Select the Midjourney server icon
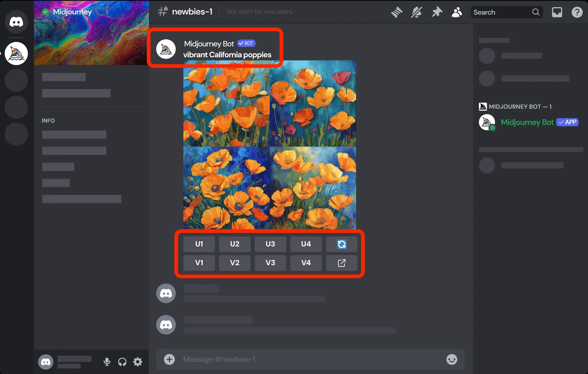This screenshot has height=374, width=588. click(x=16, y=53)
